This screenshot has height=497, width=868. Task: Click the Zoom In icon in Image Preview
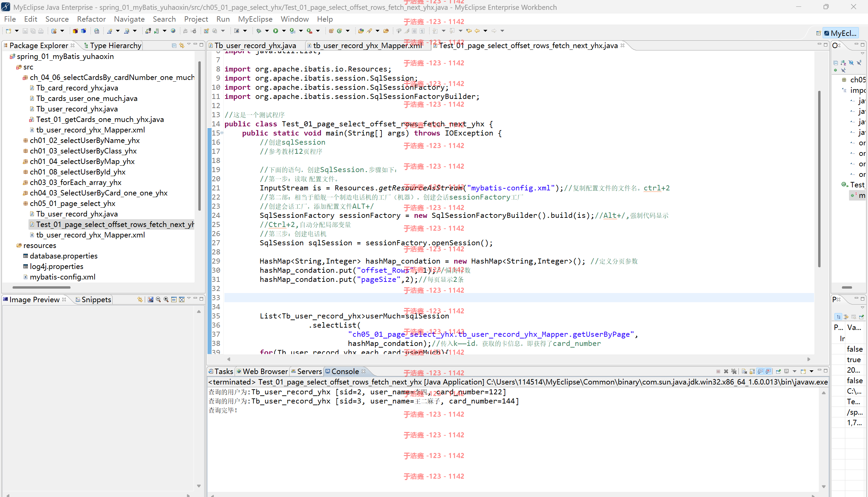[x=166, y=299]
